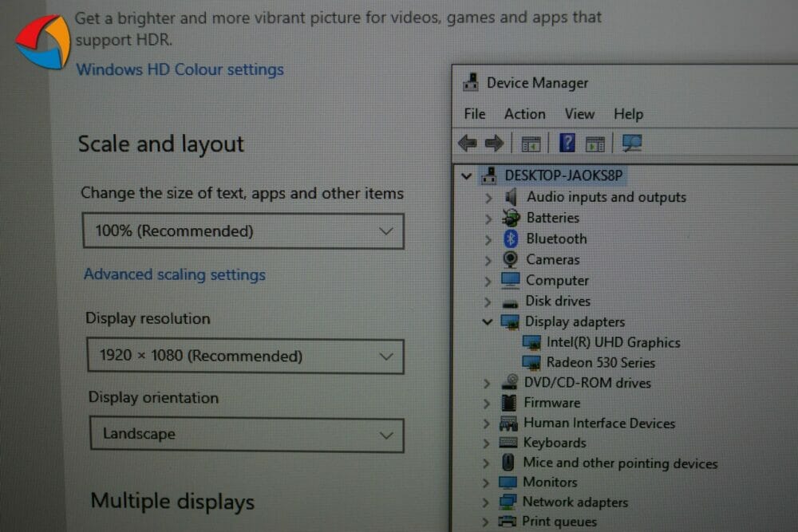Expand the Bluetooth category
This screenshot has width=798, height=532.
coord(488,239)
